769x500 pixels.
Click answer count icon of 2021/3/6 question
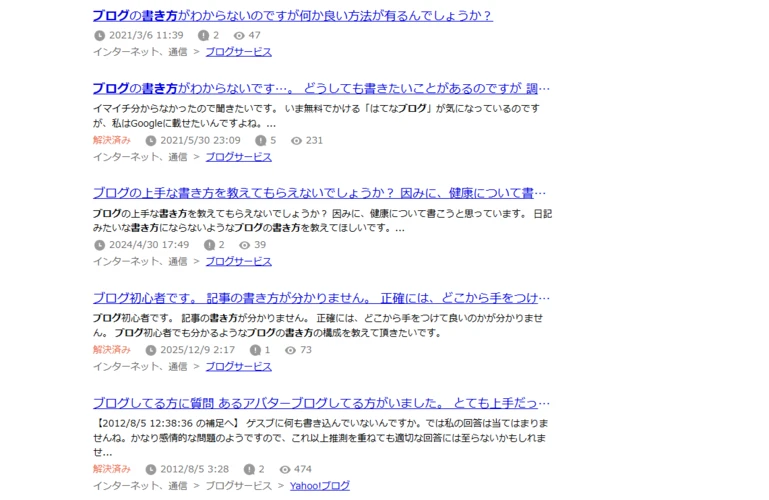click(x=204, y=35)
